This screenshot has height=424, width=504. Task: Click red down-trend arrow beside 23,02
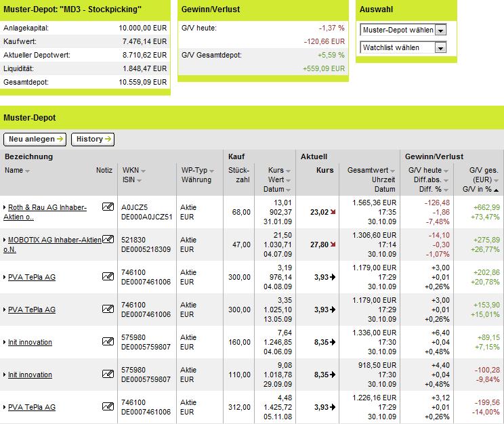pos(333,212)
